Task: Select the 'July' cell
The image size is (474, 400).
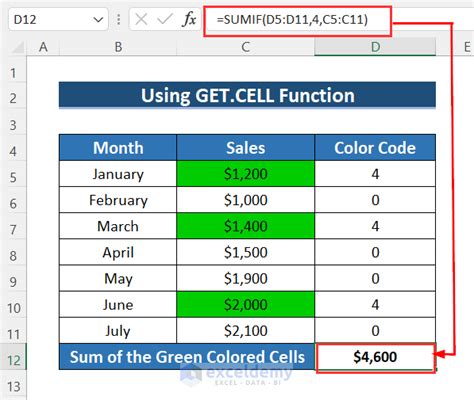Action: (x=118, y=331)
